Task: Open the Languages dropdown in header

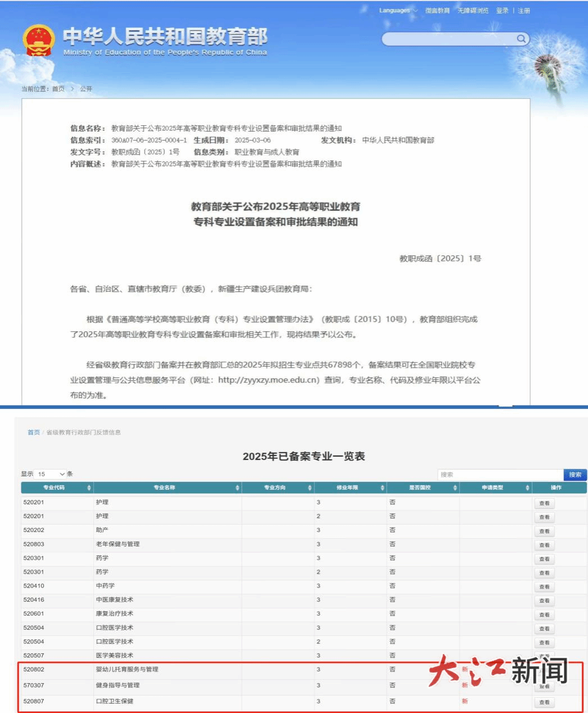Action: point(398,11)
